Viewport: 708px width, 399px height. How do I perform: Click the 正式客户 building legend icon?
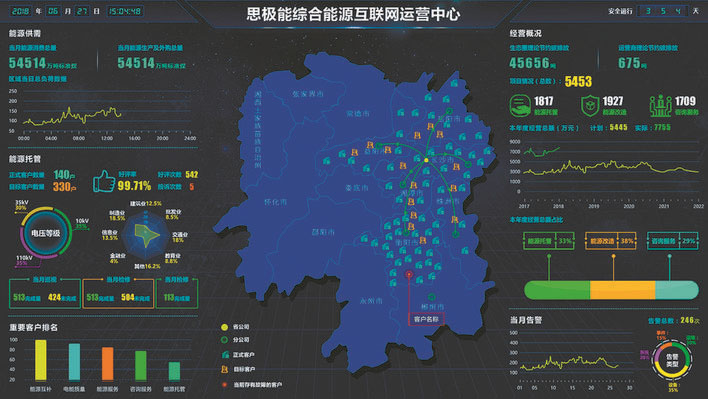point(225,355)
